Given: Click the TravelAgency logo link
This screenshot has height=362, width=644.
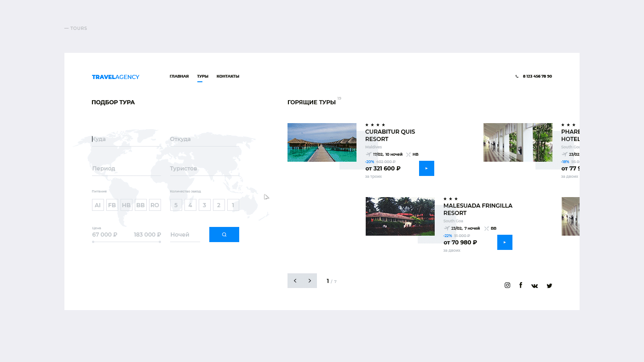Looking at the screenshot, I should click(115, 77).
